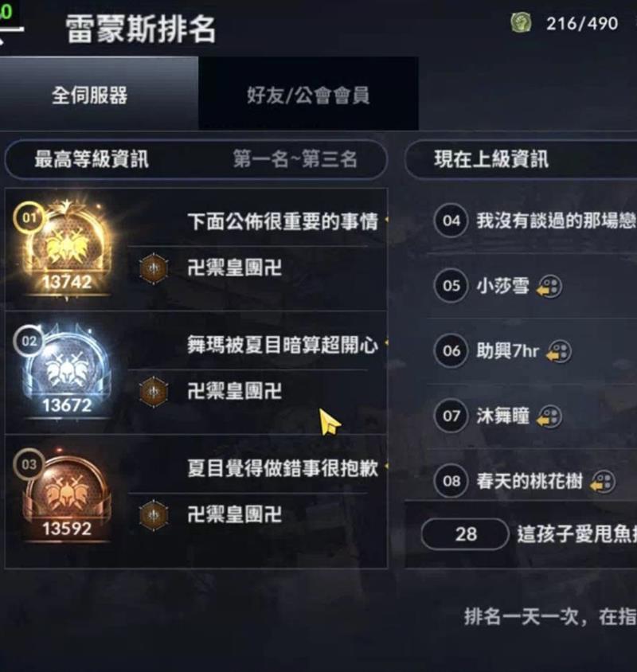Click the gold rank 01 medal badge
The width and height of the screenshot is (637, 672).
tap(66, 248)
